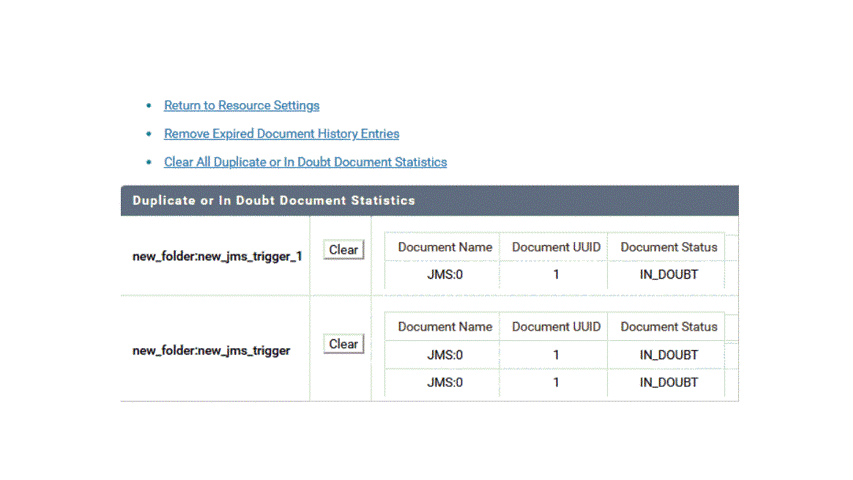This screenshot has height=480, width=853.
Task: Click Document Name header in new_jms_trigger_1 table
Action: 445,247
